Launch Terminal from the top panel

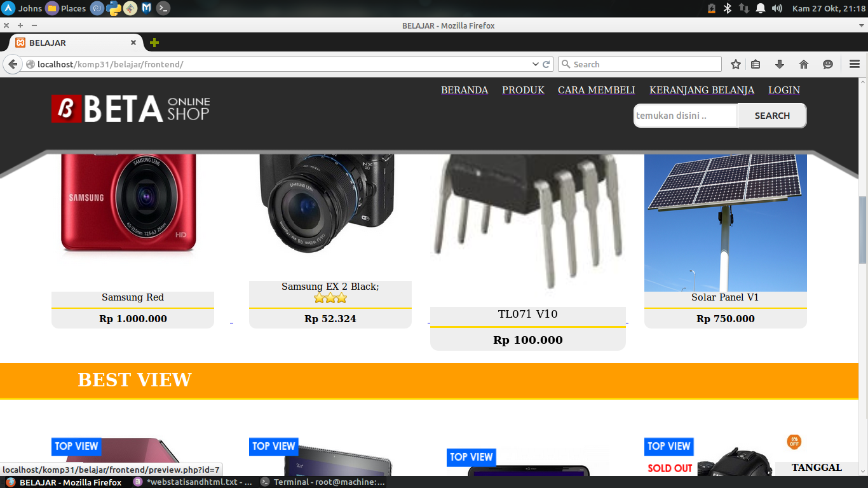pos(163,8)
